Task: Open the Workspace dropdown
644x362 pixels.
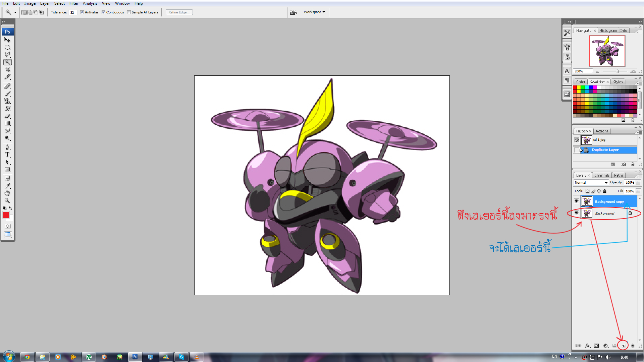Action: point(315,12)
